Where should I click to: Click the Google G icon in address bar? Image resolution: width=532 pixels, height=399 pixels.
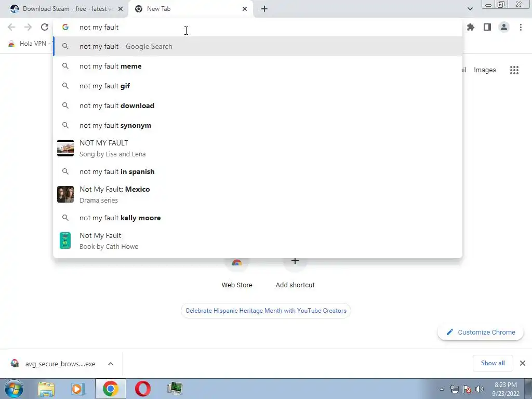click(x=65, y=27)
